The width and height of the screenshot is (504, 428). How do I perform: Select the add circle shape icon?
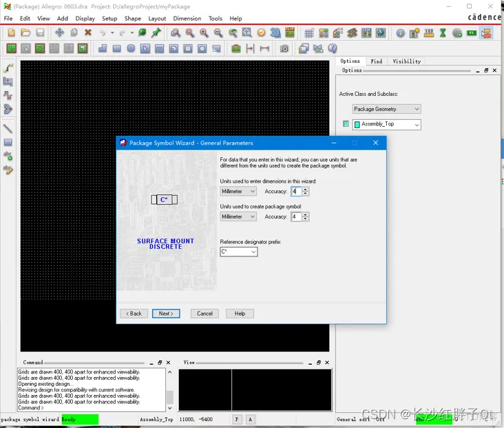click(131, 49)
